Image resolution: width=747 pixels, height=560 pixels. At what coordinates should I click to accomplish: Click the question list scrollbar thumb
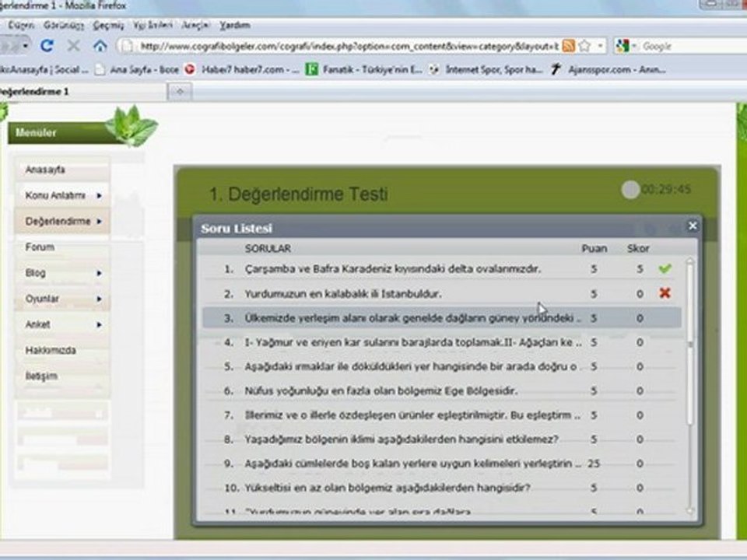(x=690, y=345)
